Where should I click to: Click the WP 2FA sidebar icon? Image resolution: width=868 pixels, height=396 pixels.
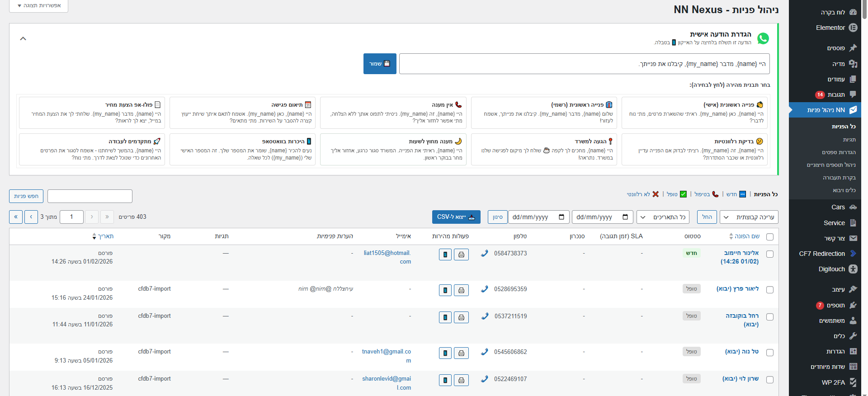(x=853, y=382)
